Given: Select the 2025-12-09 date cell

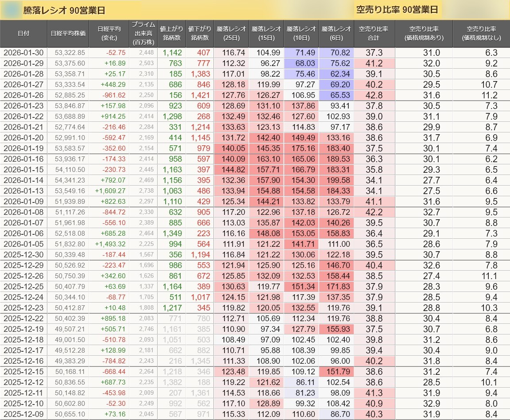Looking at the screenshot, I should (24, 414).
